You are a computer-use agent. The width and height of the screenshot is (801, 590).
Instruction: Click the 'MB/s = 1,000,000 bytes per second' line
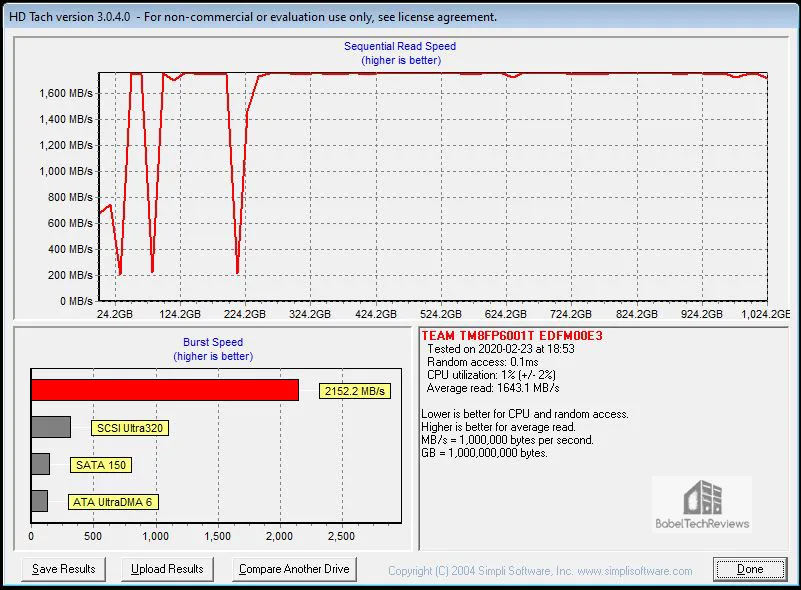[x=507, y=440]
